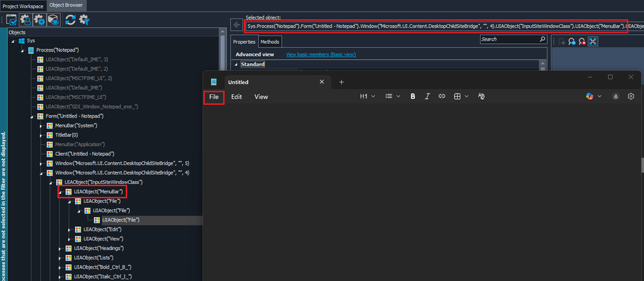Expand the UIAObject("Headings") node
644x281 pixels.
pyautogui.click(x=60, y=248)
